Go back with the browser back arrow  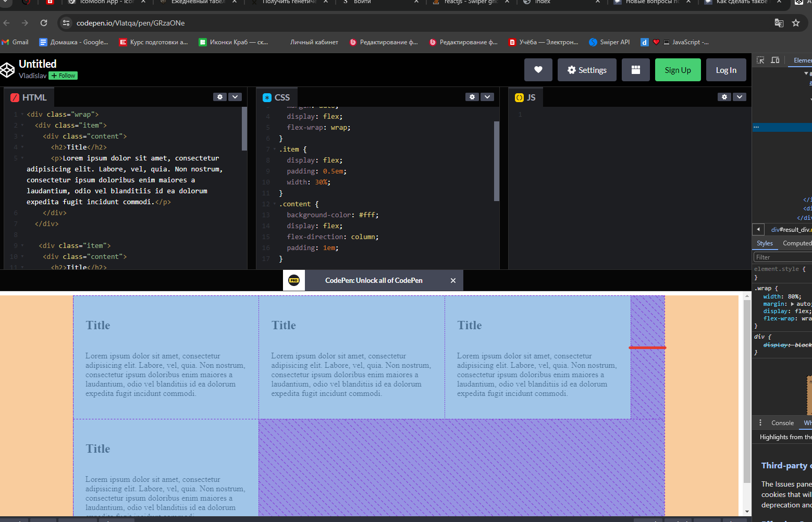point(7,23)
